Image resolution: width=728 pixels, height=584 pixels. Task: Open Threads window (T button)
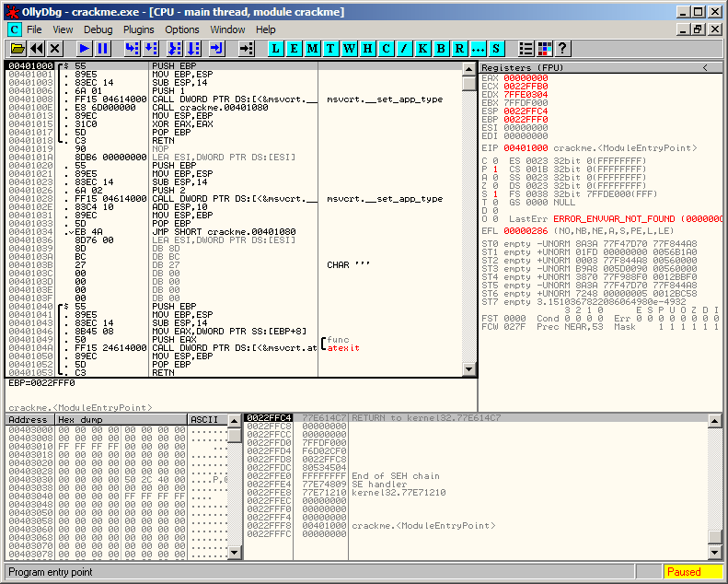(330, 48)
